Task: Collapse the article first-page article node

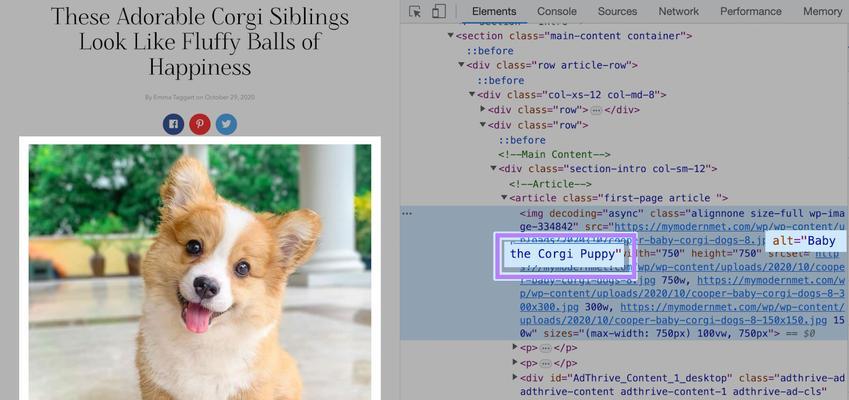Action: click(504, 198)
